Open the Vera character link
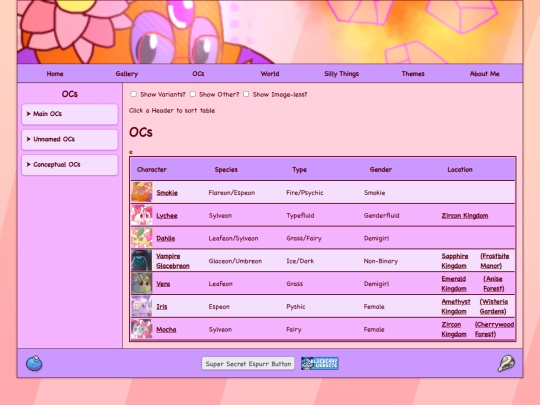540x405 pixels. [x=163, y=284]
